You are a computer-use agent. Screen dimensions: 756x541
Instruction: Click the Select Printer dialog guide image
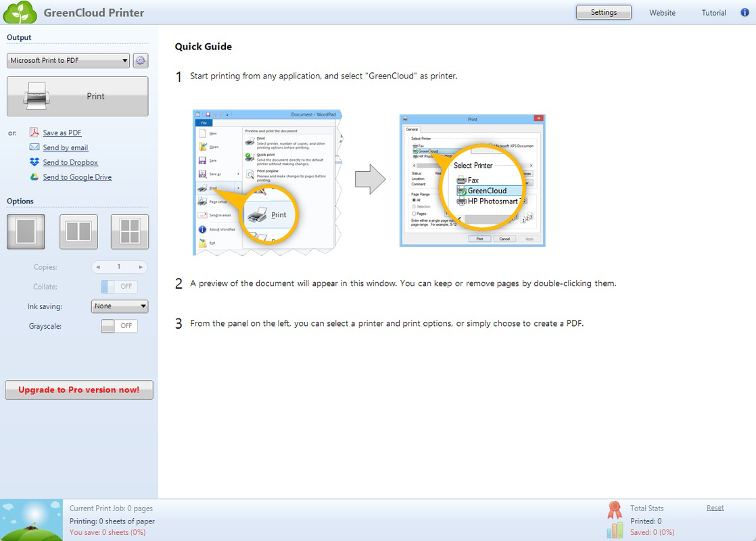[473, 181]
